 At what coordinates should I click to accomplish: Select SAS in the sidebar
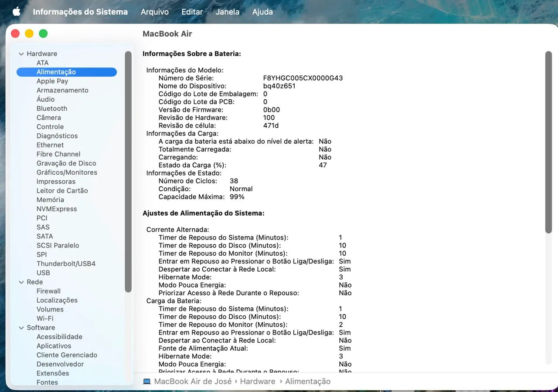43,227
